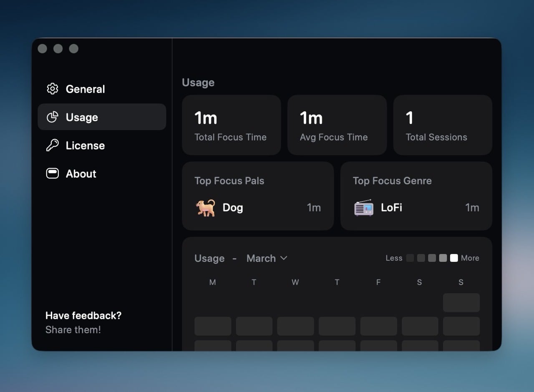Open the License section
534x392 pixels.
click(x=85, y=146)
